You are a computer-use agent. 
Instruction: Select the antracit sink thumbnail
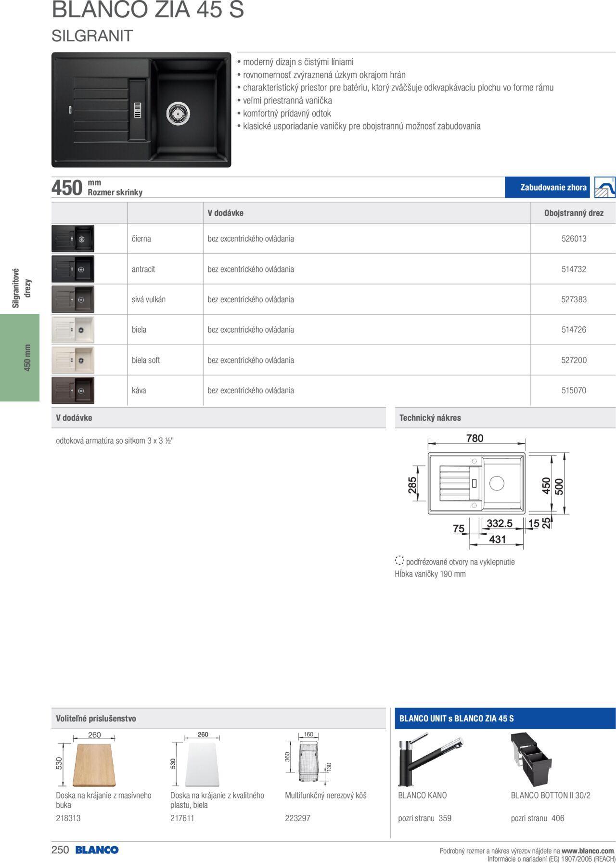pos(73,269)
